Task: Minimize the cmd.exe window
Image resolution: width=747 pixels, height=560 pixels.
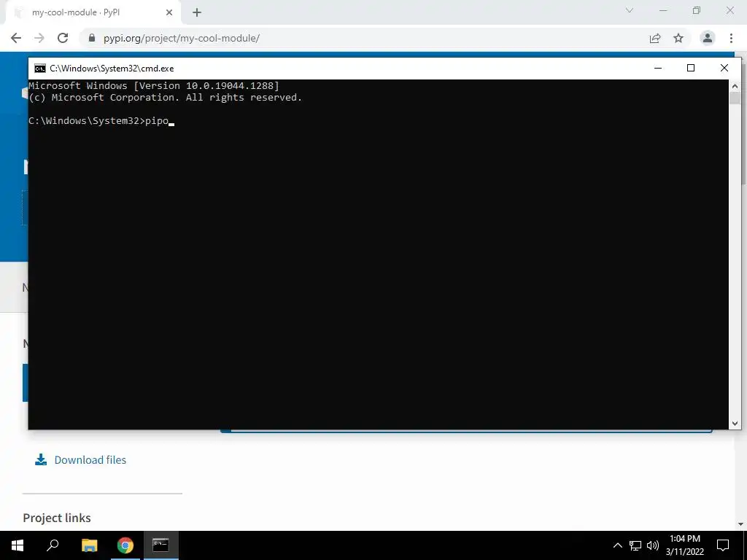Action: click(658, 68)
